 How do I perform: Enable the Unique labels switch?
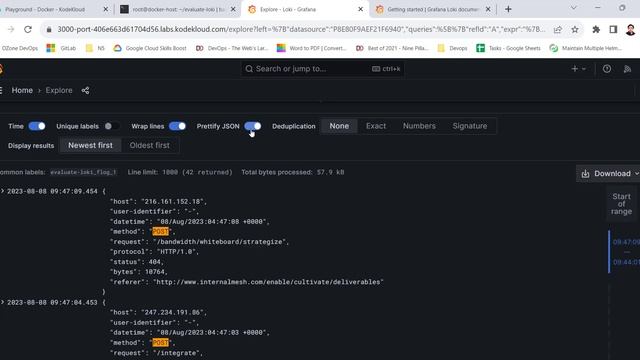111,126
